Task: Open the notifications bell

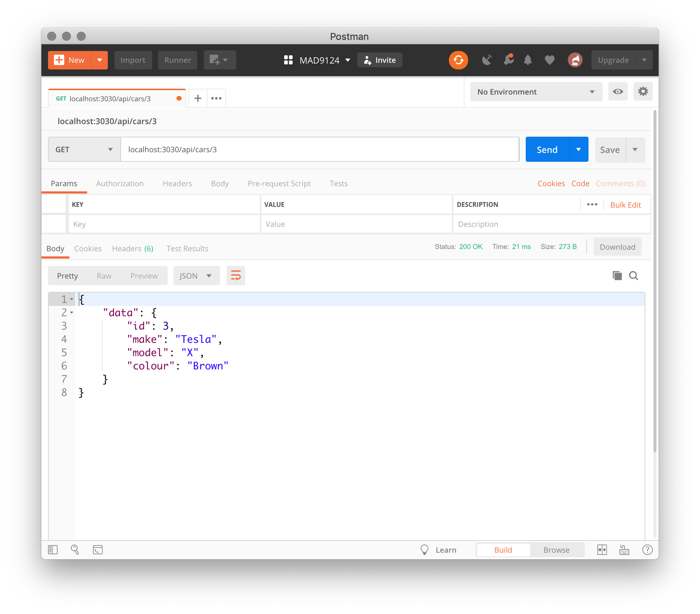Action: [528, 60]
